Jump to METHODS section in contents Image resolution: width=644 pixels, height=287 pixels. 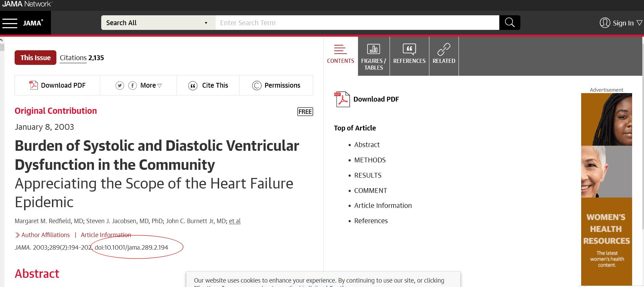click(x=370, y=160)
